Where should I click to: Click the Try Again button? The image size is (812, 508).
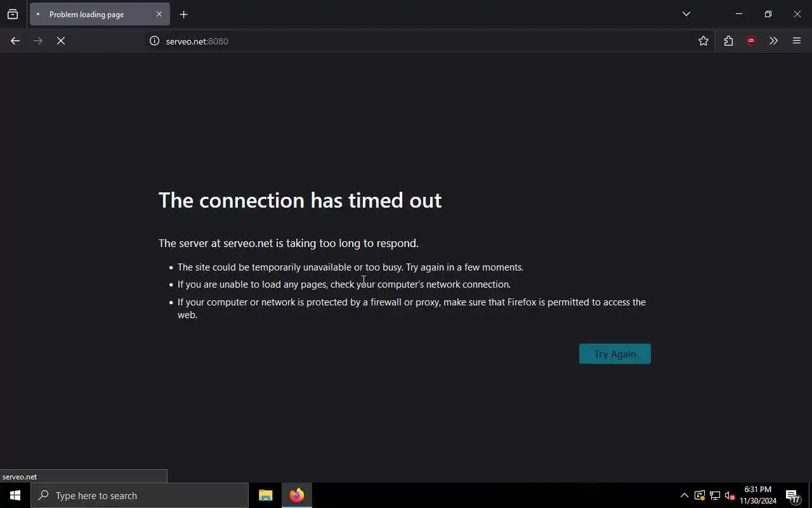pos(615,354)
